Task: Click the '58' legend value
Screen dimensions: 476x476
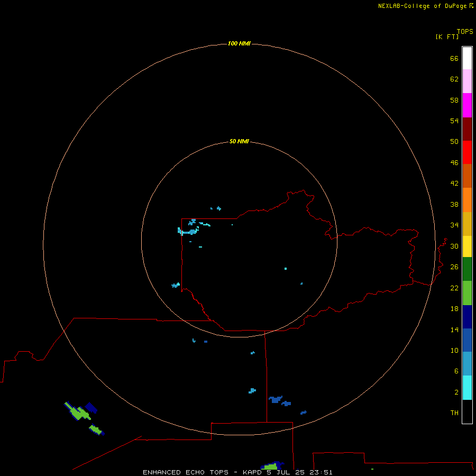Action: pyautogui.click(x=454, y=100)
